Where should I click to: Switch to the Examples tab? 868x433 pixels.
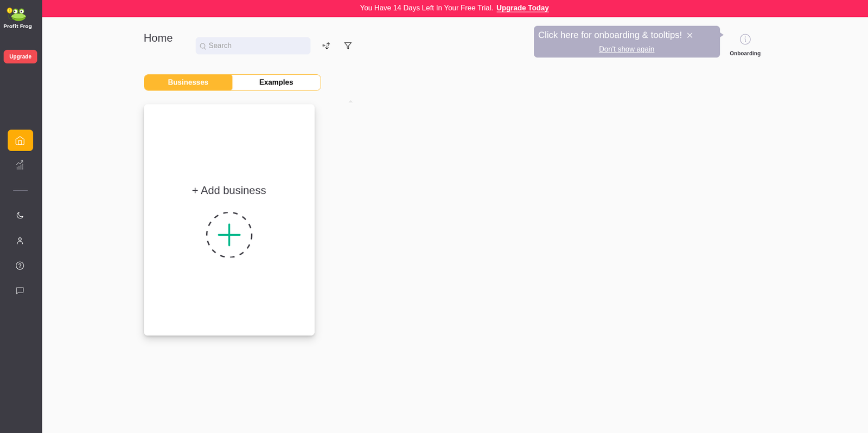click(x=276, y=82)
